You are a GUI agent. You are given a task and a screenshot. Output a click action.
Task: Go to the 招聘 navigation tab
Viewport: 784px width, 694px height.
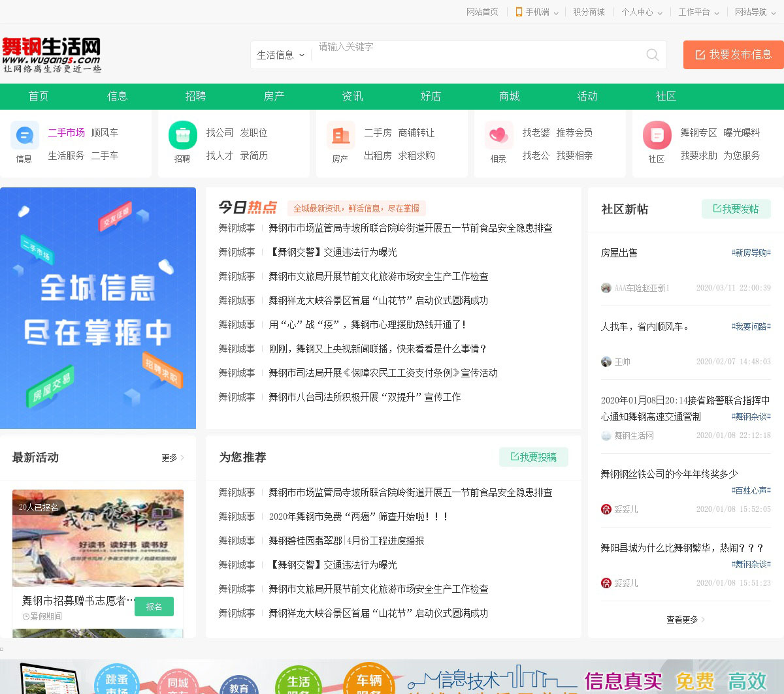(195, 96)
